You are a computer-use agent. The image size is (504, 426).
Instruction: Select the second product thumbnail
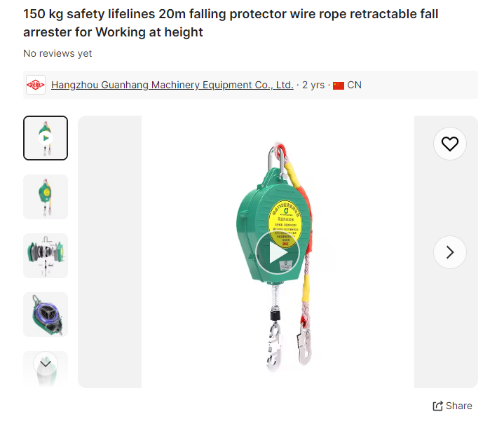pyautogui.click(x=46, y=197)
